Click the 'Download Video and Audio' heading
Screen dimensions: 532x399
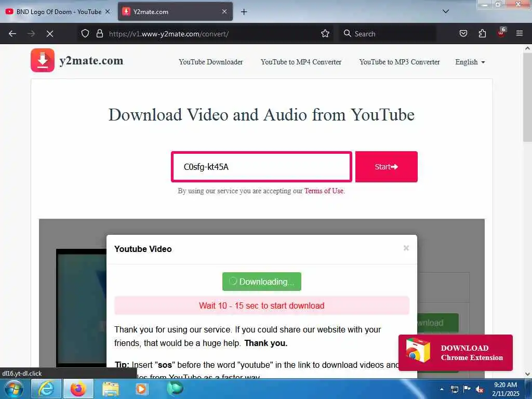coord(261,115)
